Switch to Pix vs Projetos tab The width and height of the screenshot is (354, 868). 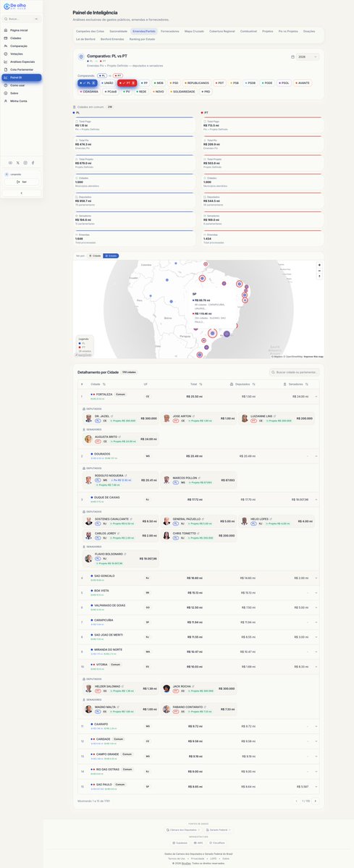click(x=288, y=32)
